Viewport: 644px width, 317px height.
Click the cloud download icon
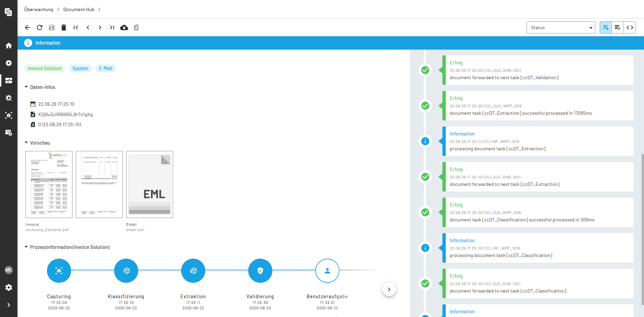[124, 28]
